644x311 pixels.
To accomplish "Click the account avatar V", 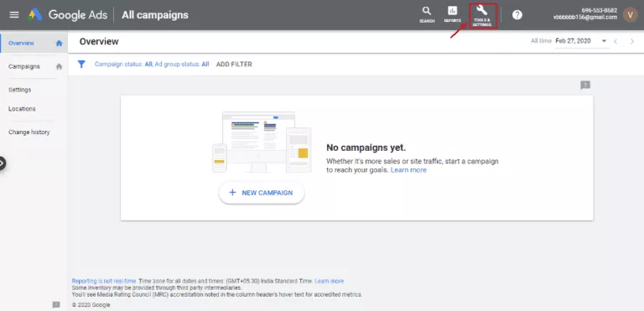I will (630, 15).
